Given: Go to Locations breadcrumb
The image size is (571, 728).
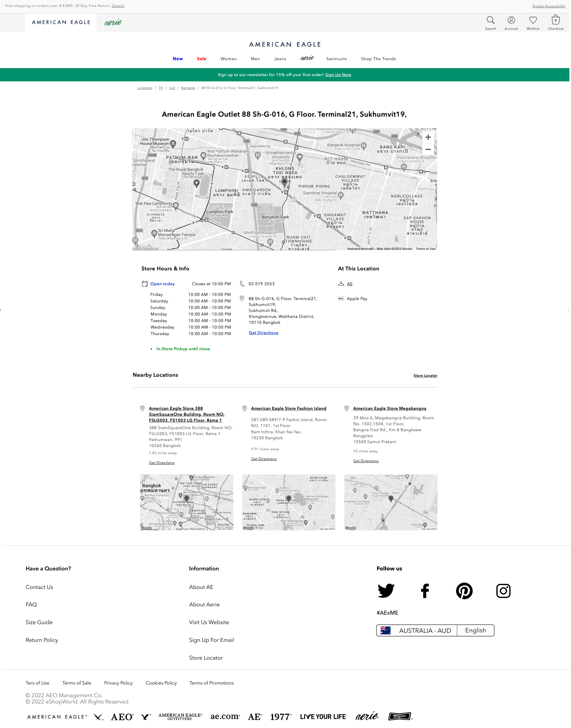Looking at the screenshot, I should (x=144, y=88).
